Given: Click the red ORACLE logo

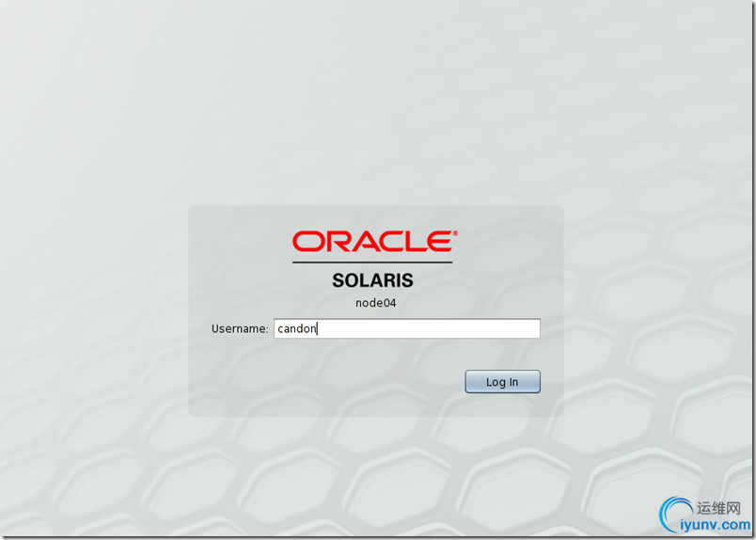Looking at the screenshot, I should pos(374,241).
